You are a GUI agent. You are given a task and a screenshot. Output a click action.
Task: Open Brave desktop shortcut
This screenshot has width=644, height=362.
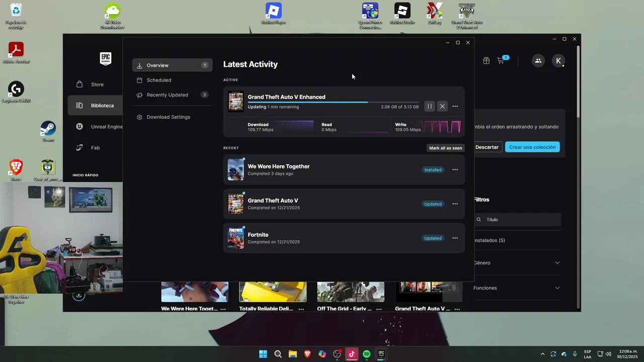pos(16,170)
